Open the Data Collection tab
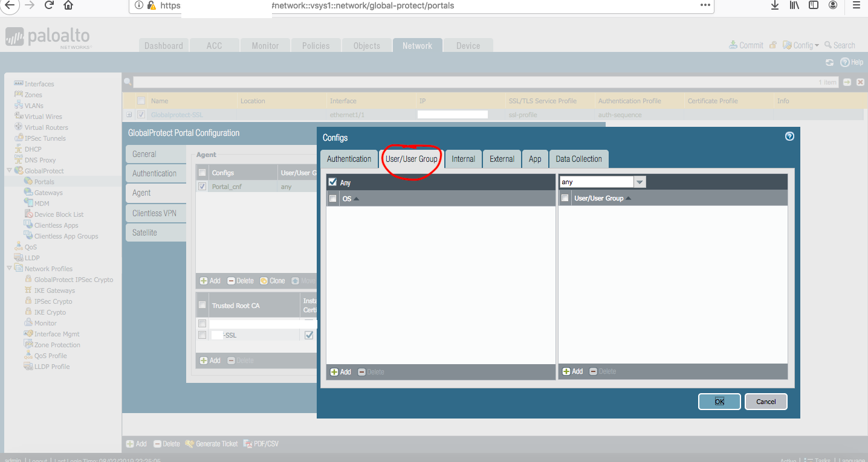 pyautogui.click(x=578, y=159)
